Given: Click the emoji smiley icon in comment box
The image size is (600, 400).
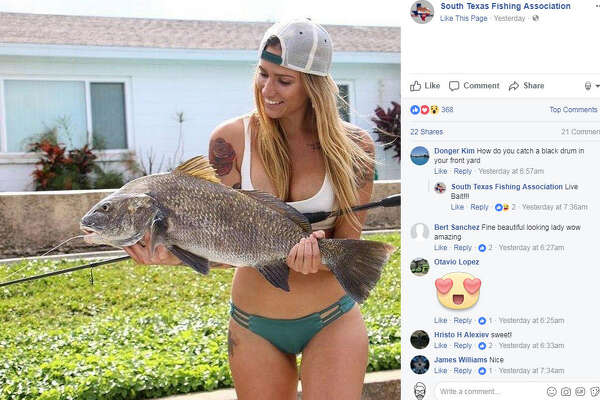Looking at the screenshot, I should click(x=551, y=391).
